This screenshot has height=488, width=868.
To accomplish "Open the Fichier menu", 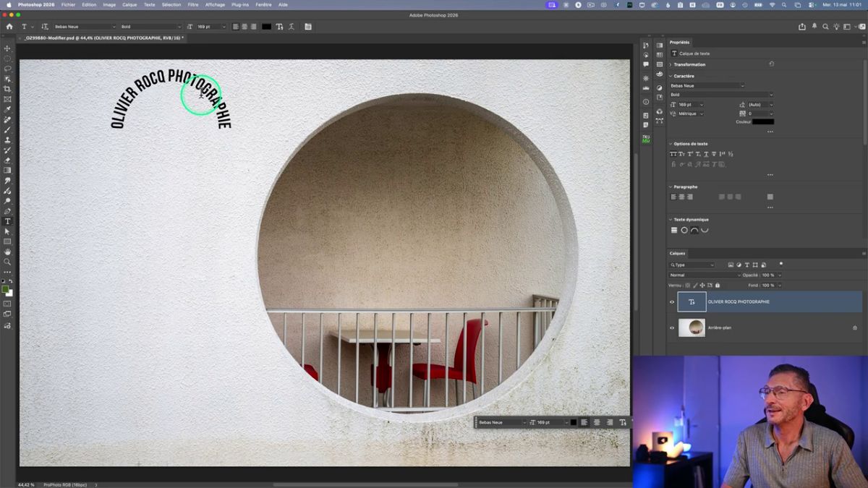I will point(68,4).
